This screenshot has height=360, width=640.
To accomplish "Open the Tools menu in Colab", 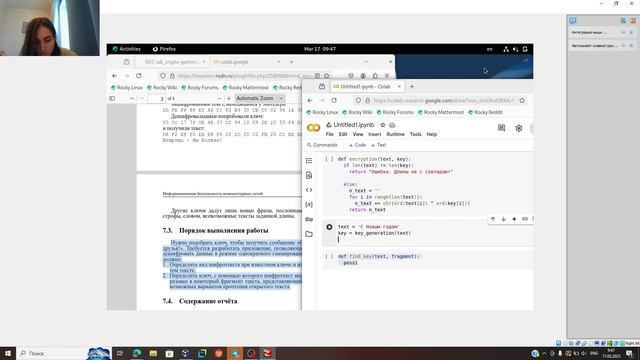I will [x=416, y=134].
